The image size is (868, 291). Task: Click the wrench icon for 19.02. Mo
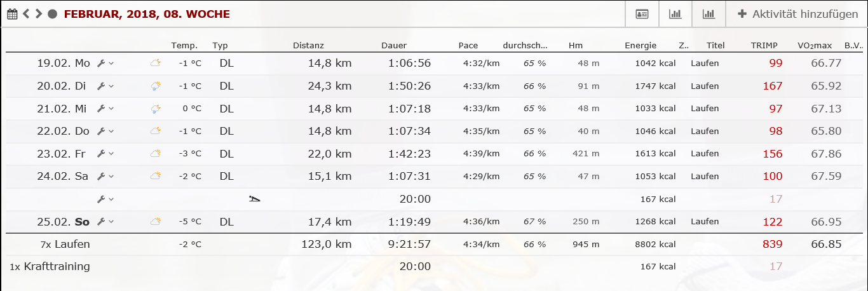point(100,64)
